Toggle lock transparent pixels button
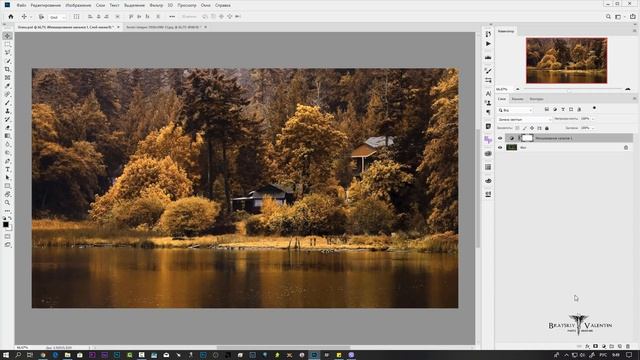The height and width of the screenshot is (360, 640). (x=517, y=128)
